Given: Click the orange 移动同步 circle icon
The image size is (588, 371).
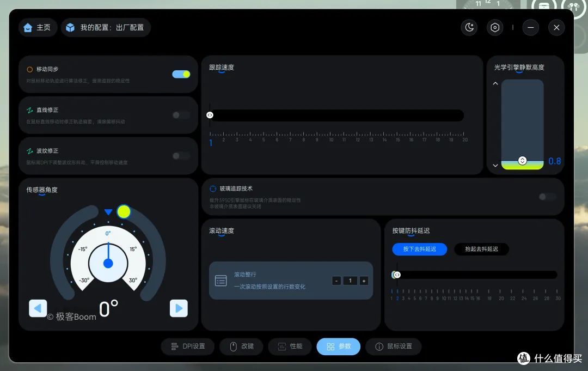Looking at the screenshot, I should pos(29,69).
